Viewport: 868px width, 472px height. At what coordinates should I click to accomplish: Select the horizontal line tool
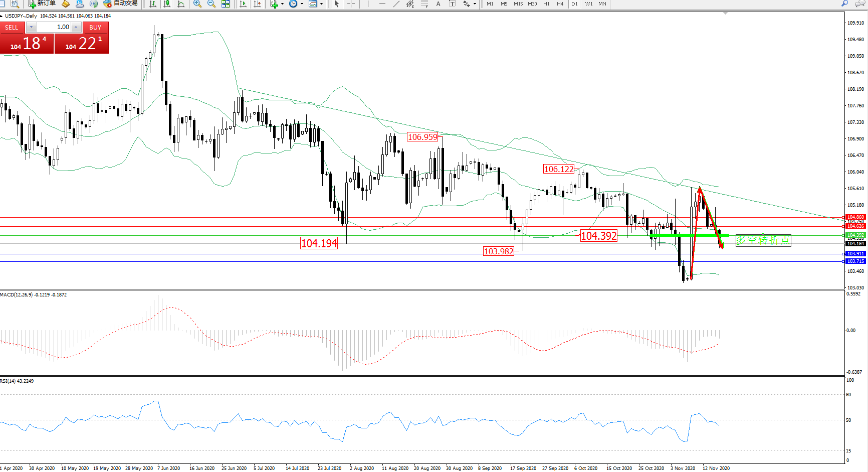pos(382,4)
